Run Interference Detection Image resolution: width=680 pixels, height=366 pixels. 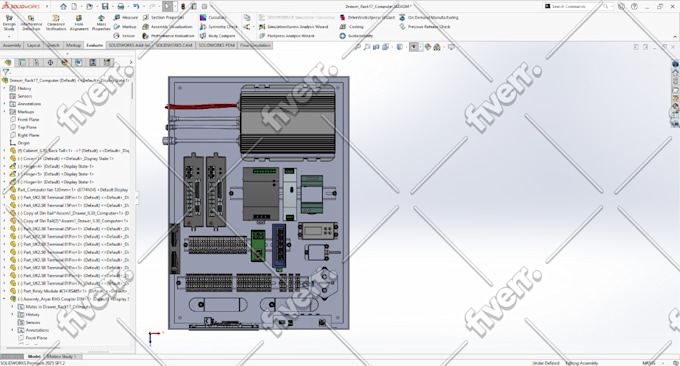31,22
